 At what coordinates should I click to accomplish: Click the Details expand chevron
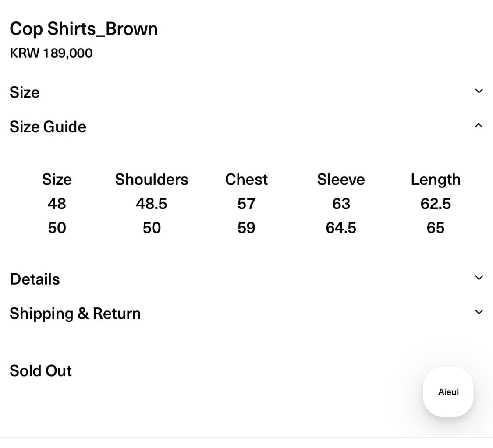[479, 277]
